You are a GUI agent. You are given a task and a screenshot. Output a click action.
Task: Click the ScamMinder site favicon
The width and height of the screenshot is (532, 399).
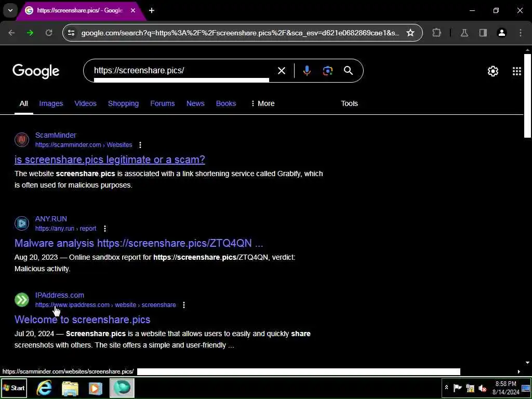22,139
